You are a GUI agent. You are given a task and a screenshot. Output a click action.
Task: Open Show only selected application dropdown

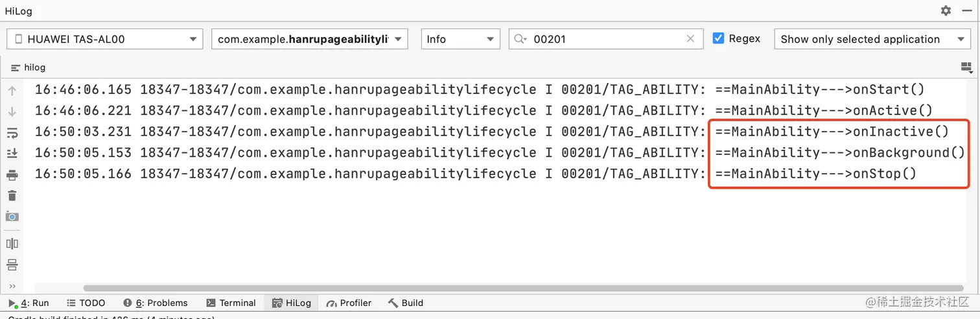click(x=872, y=39)
